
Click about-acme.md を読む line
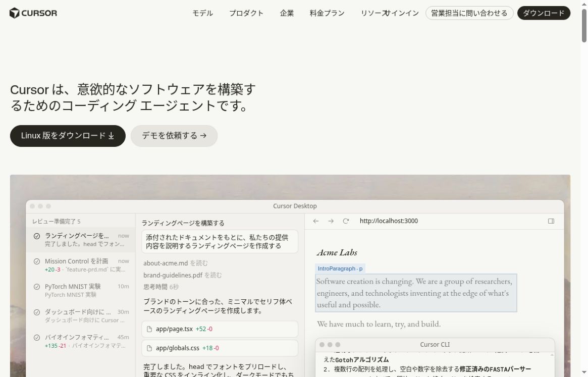[x=175, y=263]
